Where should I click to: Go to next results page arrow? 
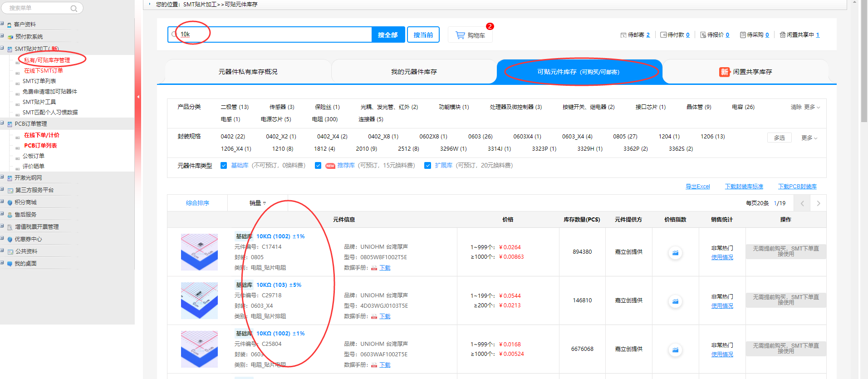(x=819, y=203)
